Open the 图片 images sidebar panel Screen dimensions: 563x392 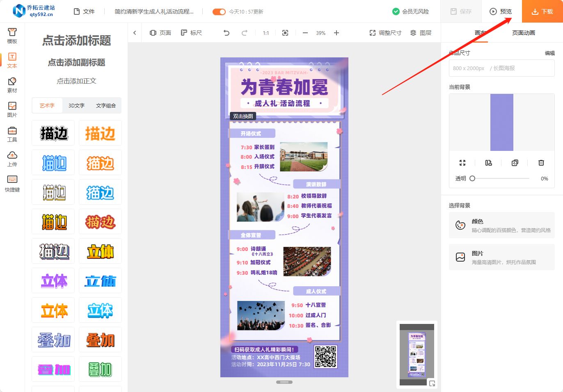[12, 110]
